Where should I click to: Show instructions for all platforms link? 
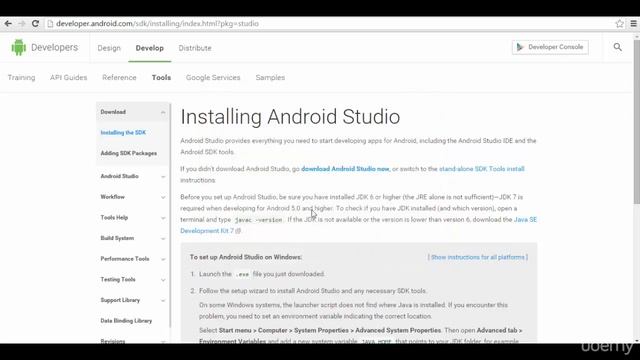(x=478, y=257)
